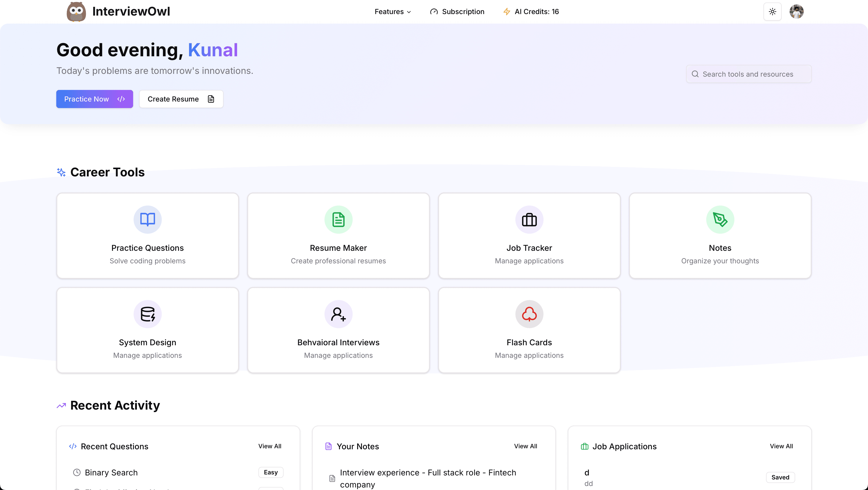The image size is (868, 490).
Task: Click the sparkles icon beside Career Tools
Action: pos(61,172)
